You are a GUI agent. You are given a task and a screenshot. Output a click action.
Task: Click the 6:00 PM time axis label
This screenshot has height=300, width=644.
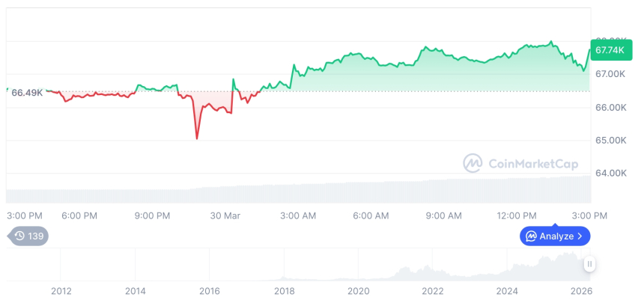point(79,215)
